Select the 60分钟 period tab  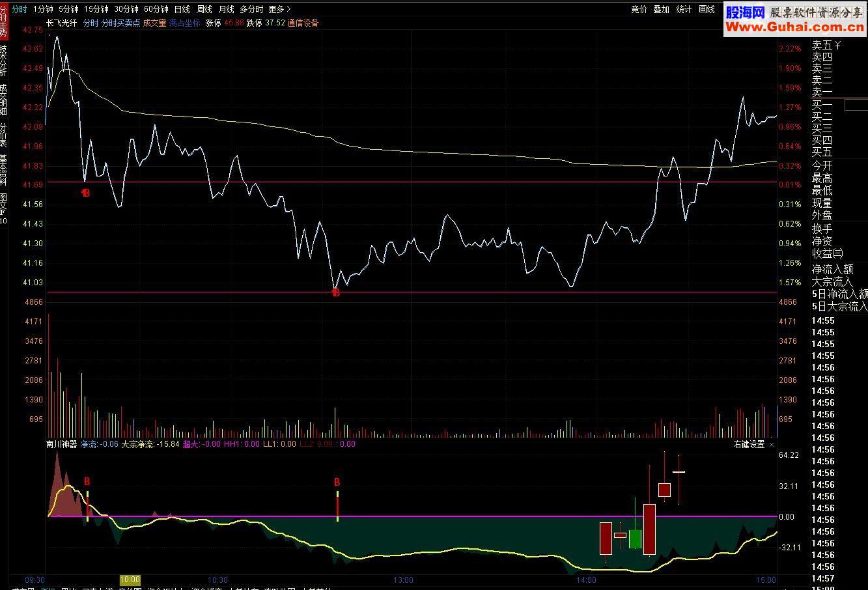click(156, 9)
